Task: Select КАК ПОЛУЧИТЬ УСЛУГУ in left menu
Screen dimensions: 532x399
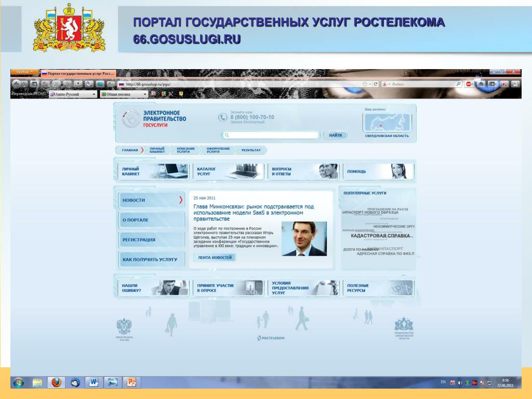Action: pyautogui.click(x=152, y=259)
